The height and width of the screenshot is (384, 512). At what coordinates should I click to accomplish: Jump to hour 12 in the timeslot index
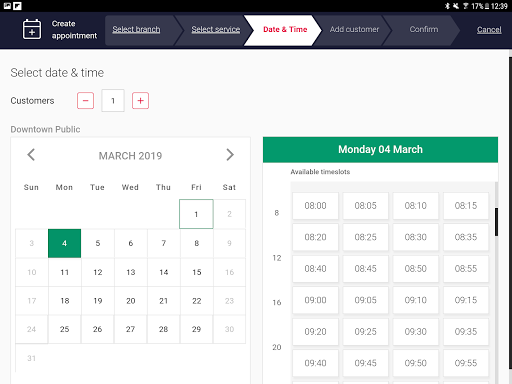277,258
